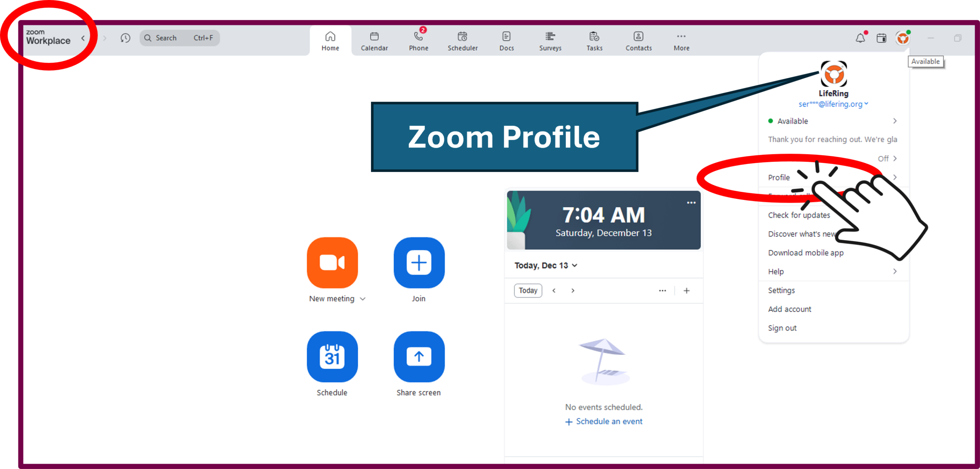
Task: Open notifications bell
Action: [860, 38]
